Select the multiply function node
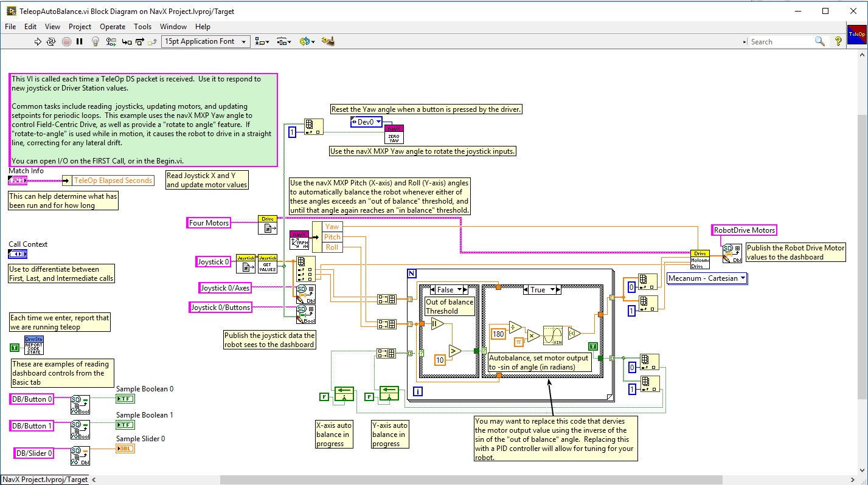 [x=533, y=335]
